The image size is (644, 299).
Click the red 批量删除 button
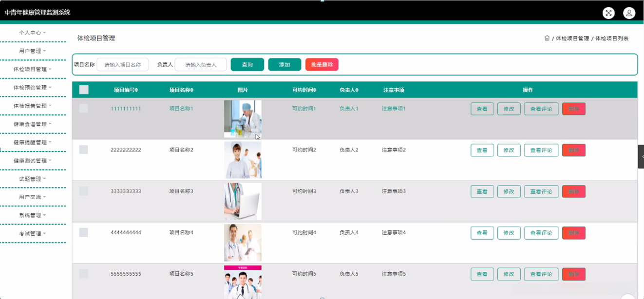[x=322, y=64]
